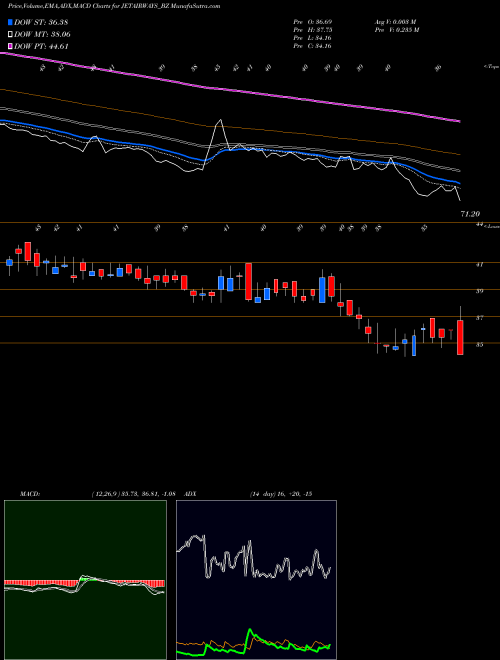Click the white price line spike peak
500x660 pixels.
point(219,121)
